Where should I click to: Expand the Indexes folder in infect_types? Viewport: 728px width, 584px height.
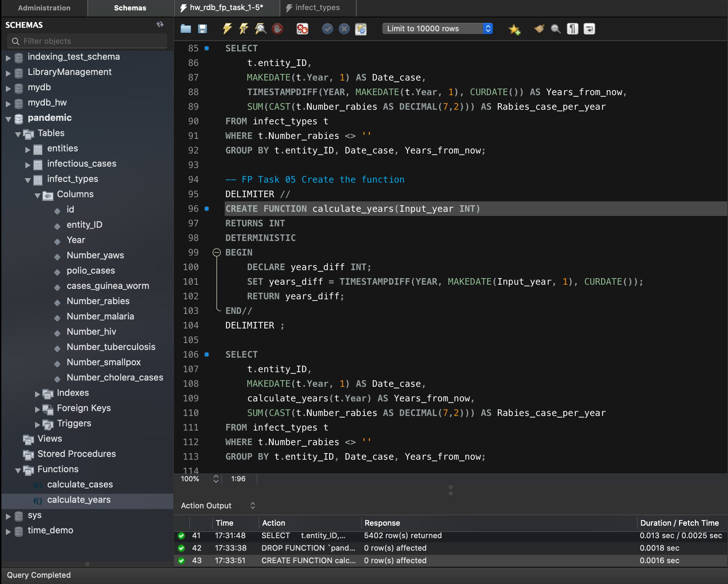coord(37,393)
